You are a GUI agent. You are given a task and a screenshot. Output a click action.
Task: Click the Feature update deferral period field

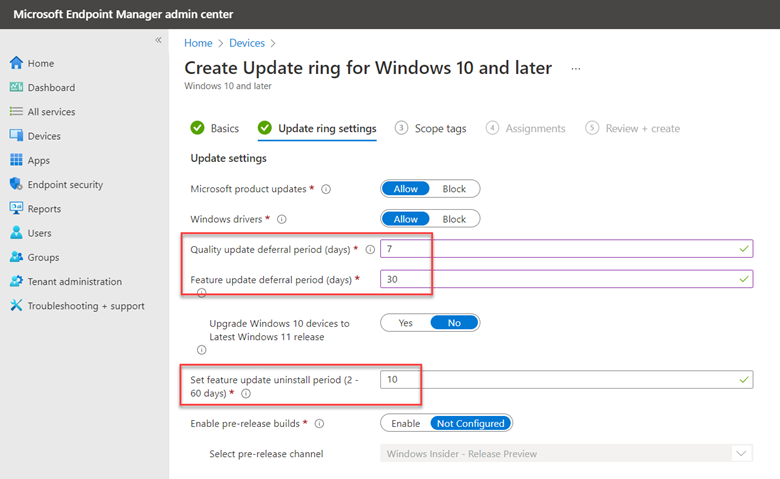[567, 279]
